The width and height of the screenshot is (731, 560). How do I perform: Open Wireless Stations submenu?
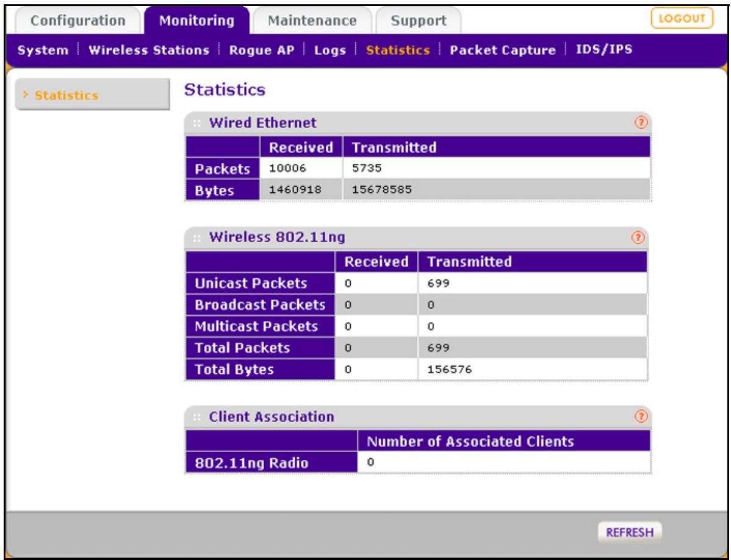coord(149,50)
